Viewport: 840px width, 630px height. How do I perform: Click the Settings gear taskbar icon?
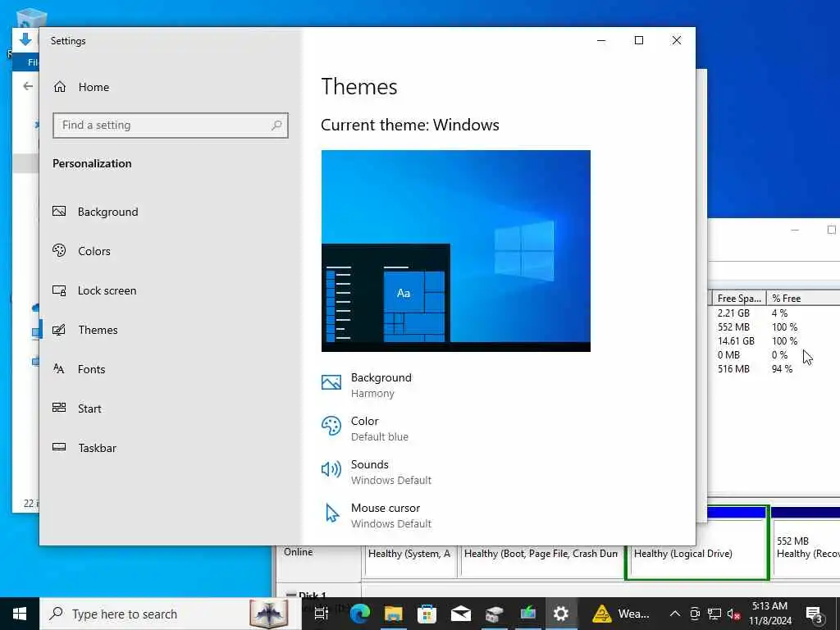pos(561,614)
